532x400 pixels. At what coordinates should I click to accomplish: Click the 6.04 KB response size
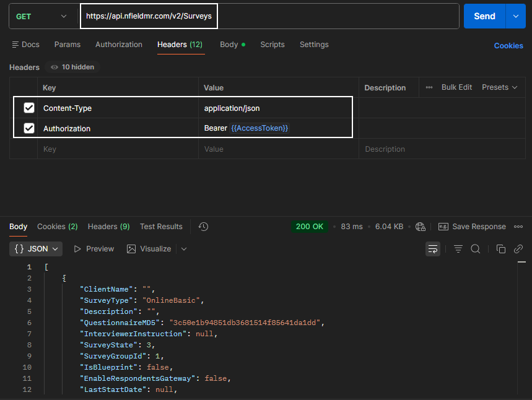click(x=389, y=227)
